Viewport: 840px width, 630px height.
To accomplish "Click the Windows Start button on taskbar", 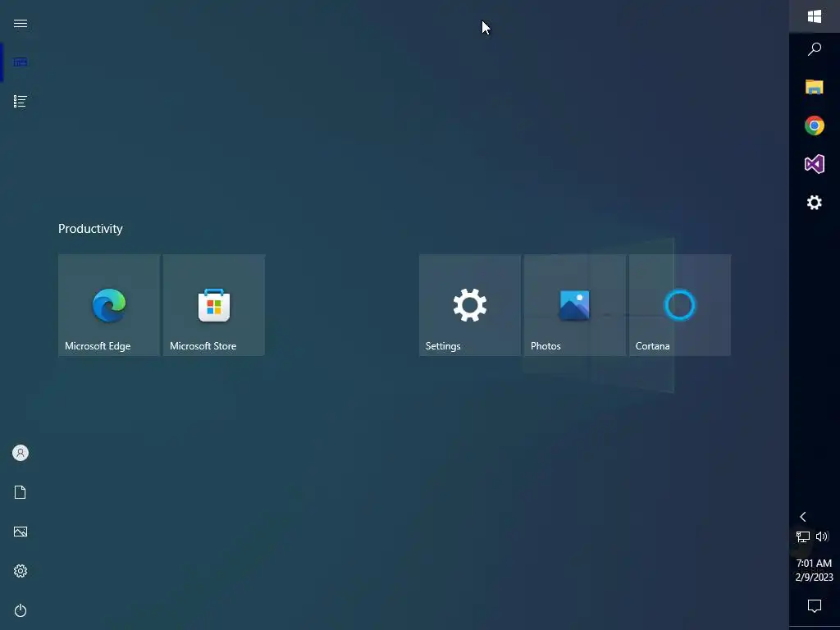I will (x=815, y=16).
